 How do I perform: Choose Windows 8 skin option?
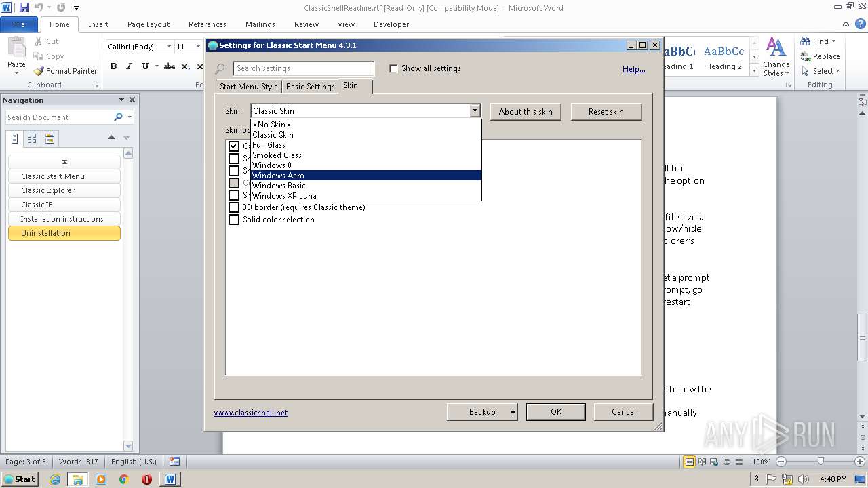tap(366, 165)
